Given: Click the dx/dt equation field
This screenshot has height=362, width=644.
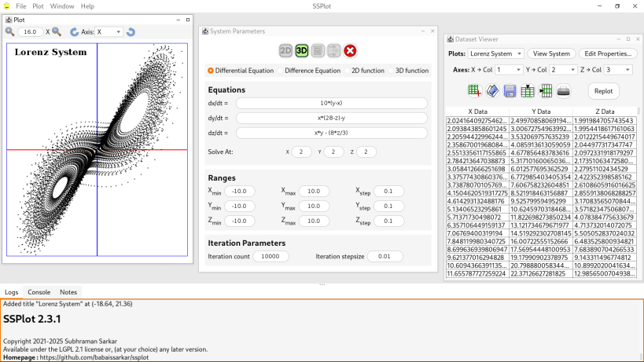Looking at the screenshot, I should (332, 103).
